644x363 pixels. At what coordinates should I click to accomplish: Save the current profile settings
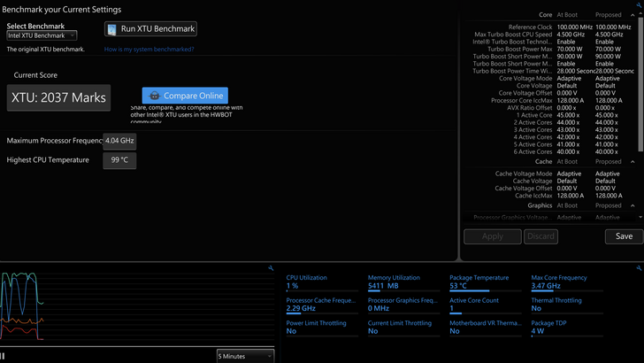coord(624,236)
